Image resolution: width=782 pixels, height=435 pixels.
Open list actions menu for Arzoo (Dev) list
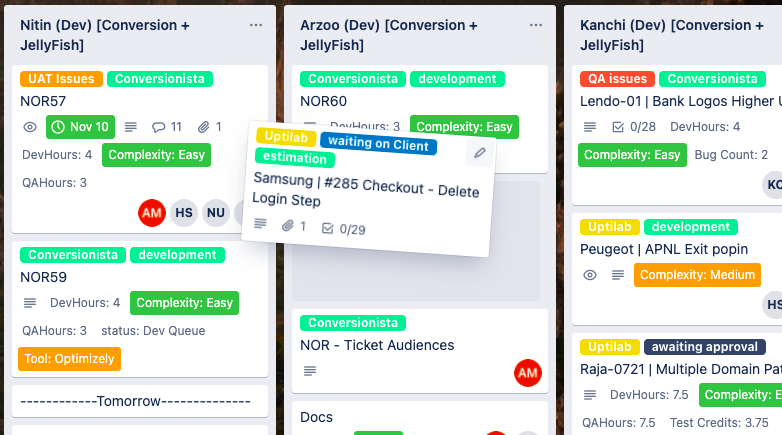pos(536,25)
